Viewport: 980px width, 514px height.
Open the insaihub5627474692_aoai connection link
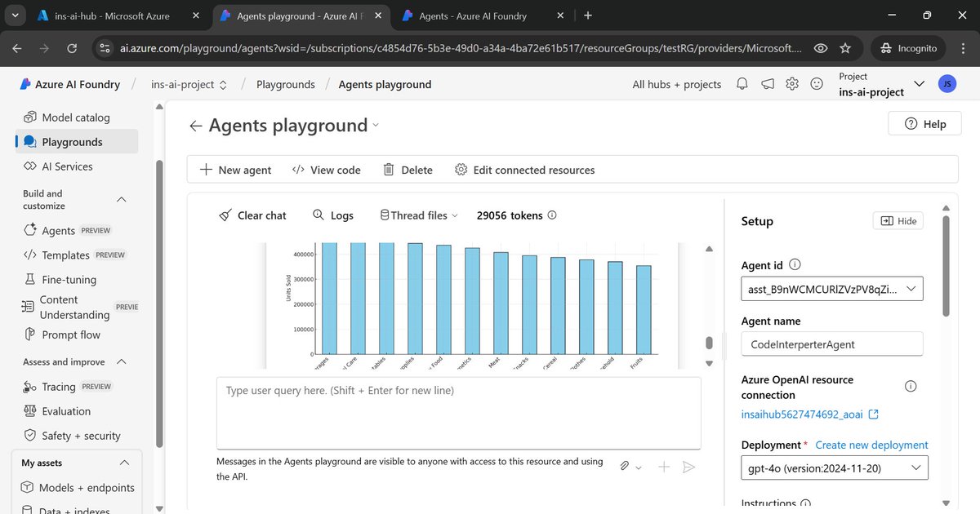809,414
